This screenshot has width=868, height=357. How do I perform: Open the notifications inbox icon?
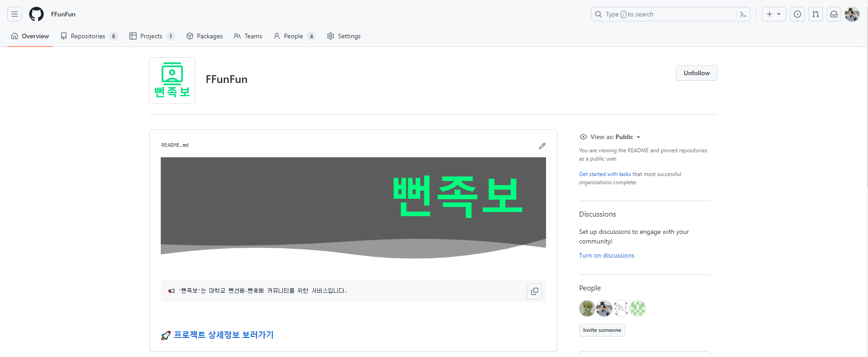click(x=834, y=14)
